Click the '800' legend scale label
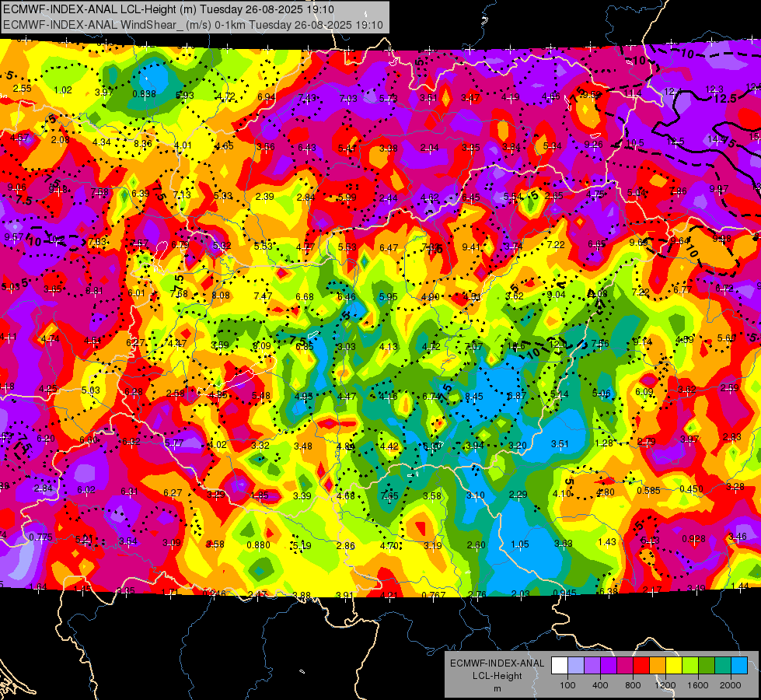 (633, 685)
